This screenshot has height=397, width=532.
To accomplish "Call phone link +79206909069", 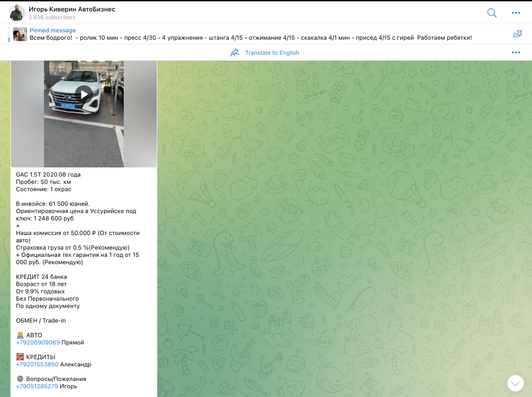I will point(38,342).
